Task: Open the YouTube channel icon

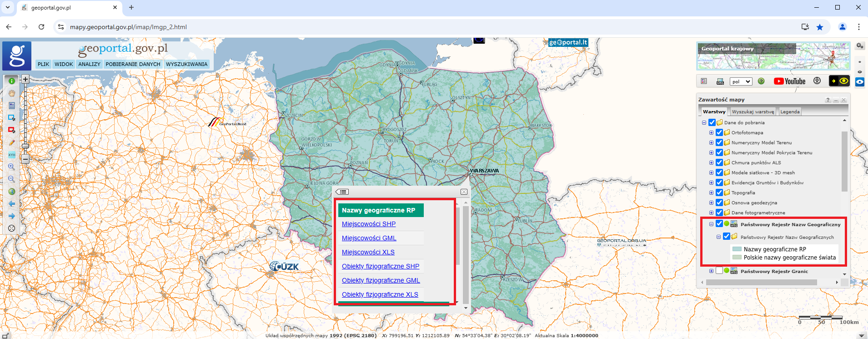Action: pos(789,81)
